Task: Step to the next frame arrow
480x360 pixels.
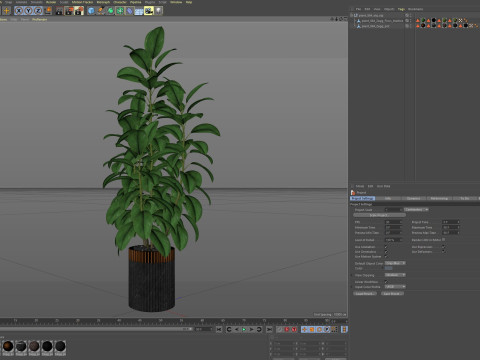Action: [x=251, y=329]
